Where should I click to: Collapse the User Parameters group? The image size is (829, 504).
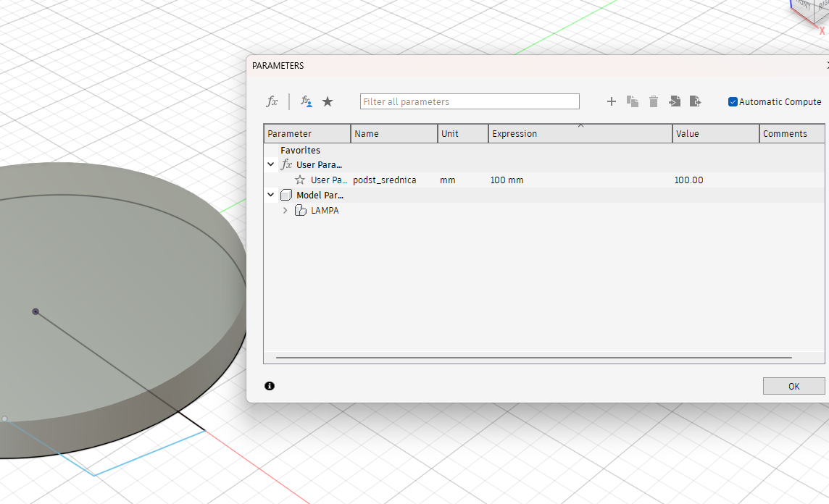click(271, 165)
